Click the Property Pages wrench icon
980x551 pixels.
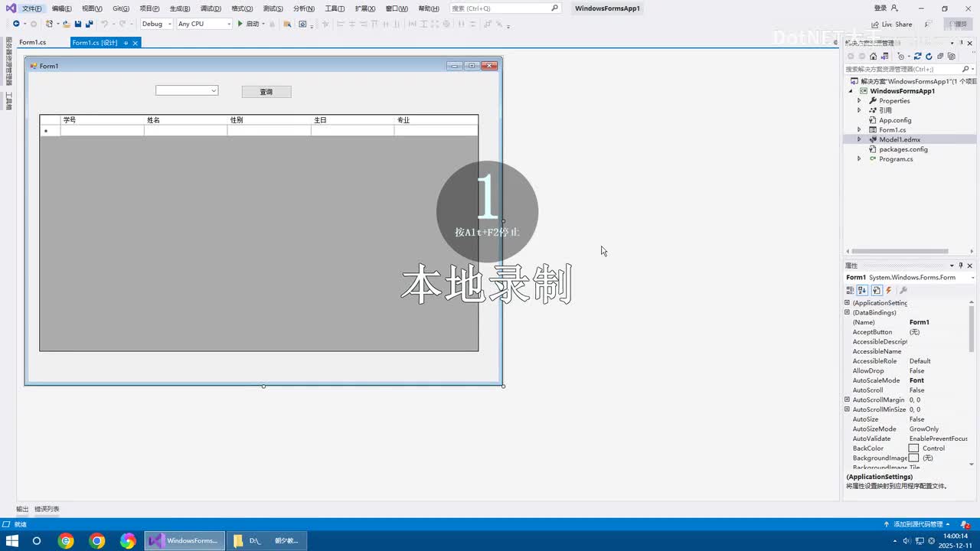click(x=903, y=290)
